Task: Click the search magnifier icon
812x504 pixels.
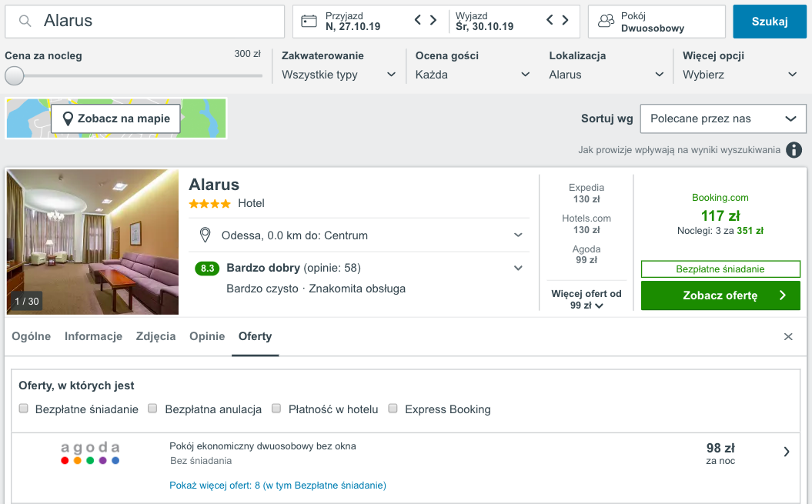Action: 25,22
